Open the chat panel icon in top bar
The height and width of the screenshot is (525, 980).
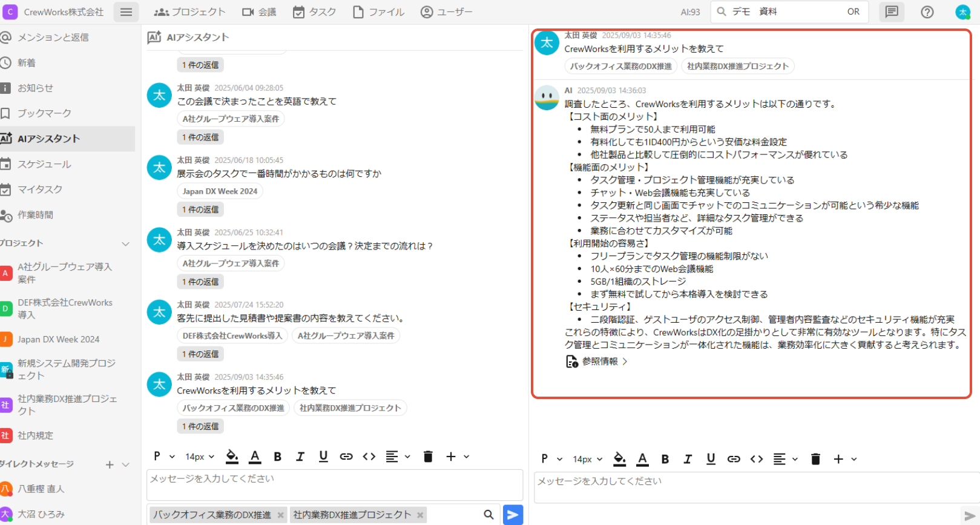click(x=892, y=12)
